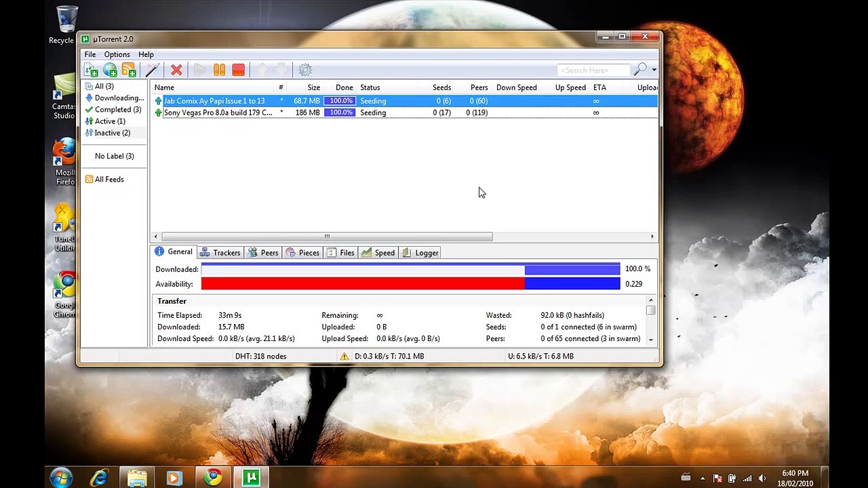Open Preferences via the gear icon
The image size is (868, 488).
(305, 70)
